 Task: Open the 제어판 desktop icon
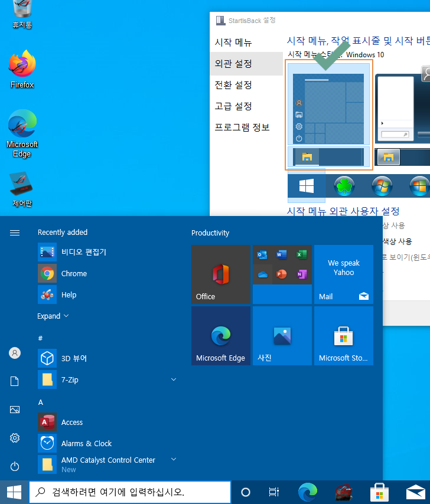pyautogui.click(x=22, y=189)
